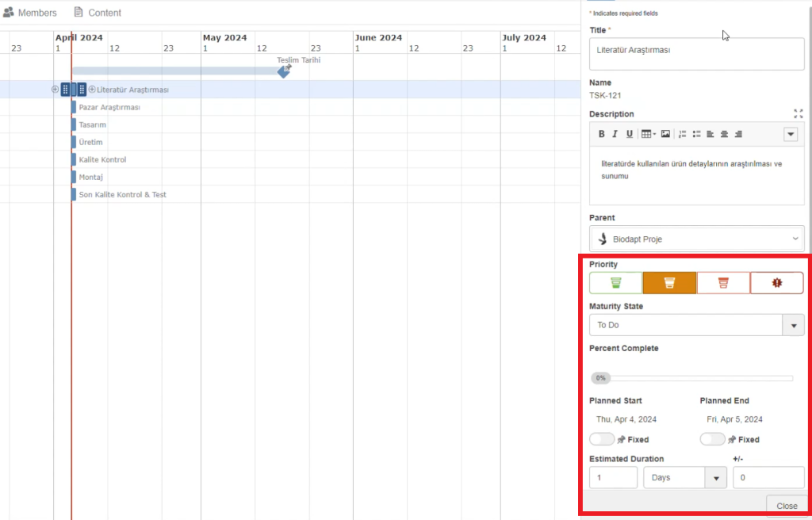Apply numbered list in Description toolbar

click(683, 134)
